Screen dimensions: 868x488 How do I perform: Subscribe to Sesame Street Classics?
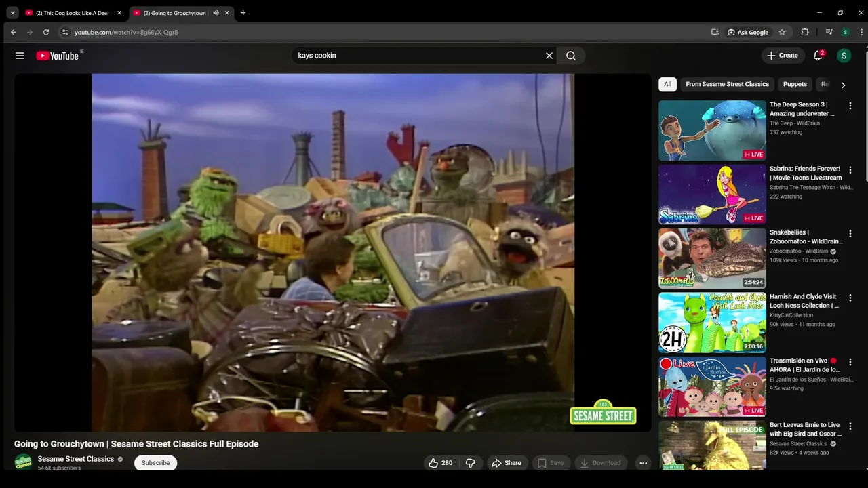pyautogui.click(x=155, y=463)
